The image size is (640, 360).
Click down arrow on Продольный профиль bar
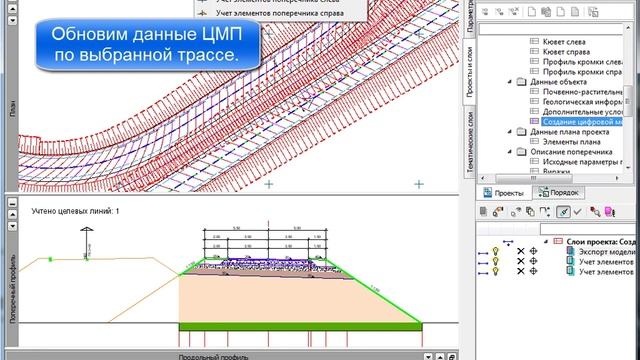pos(428,356)
